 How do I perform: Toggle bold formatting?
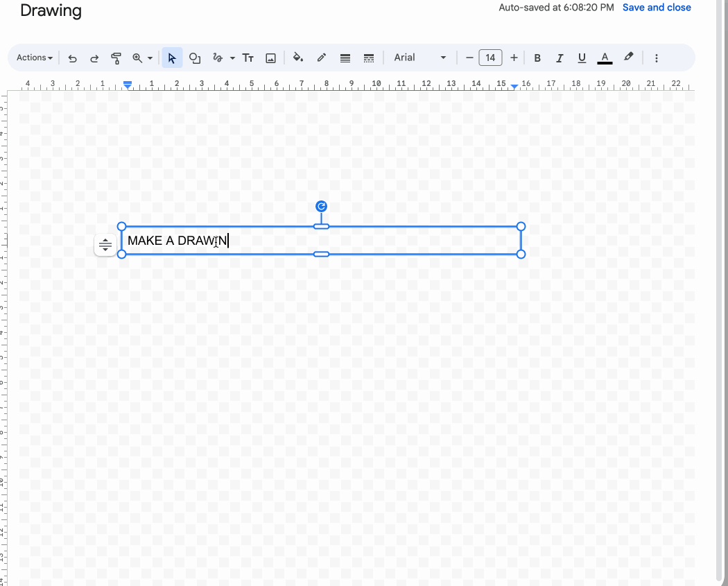tap(537, 58)
